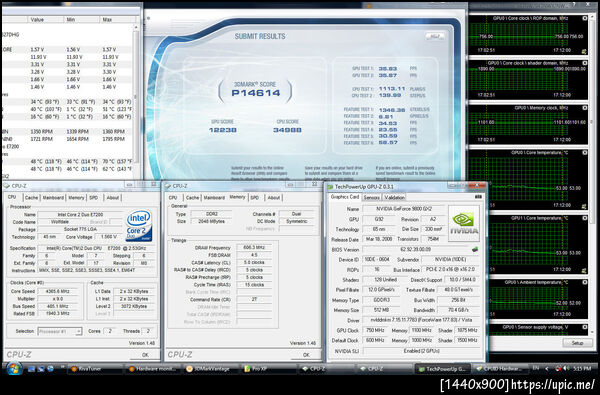Click OK in the CPU-Z memory timings window
The width and height of the screenshot is (600, 395).
coord(306,355)
